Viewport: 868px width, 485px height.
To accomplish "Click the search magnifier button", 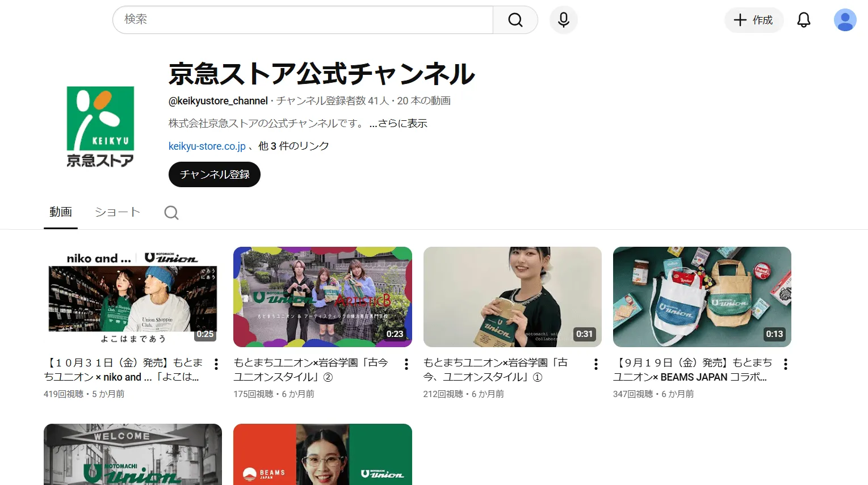I will point(515,20).
